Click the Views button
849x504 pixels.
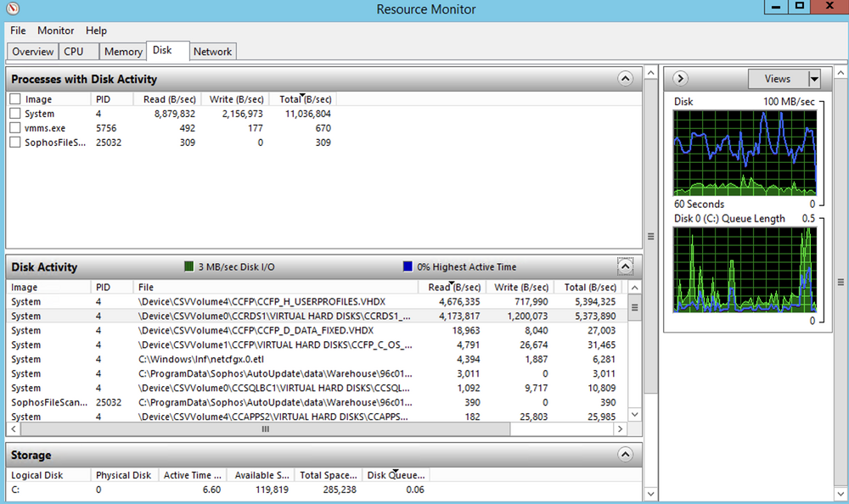[x=778, y=79]
